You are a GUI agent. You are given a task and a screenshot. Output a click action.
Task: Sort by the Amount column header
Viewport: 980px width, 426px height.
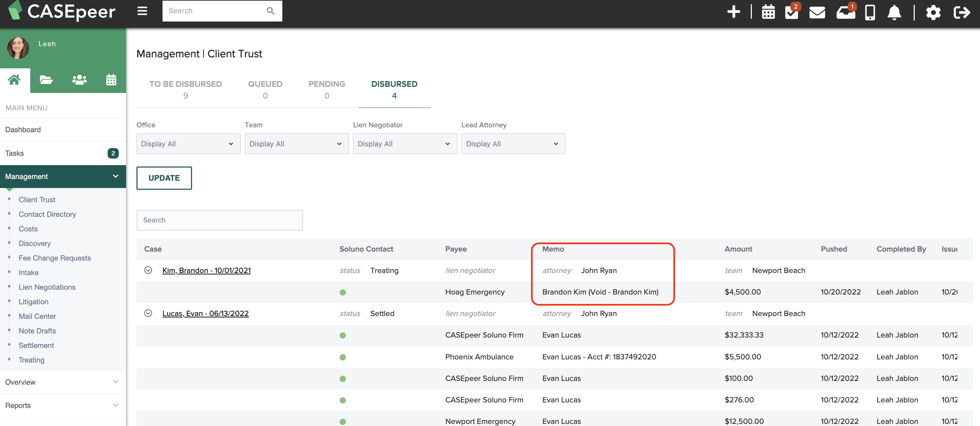click(738, 249)
